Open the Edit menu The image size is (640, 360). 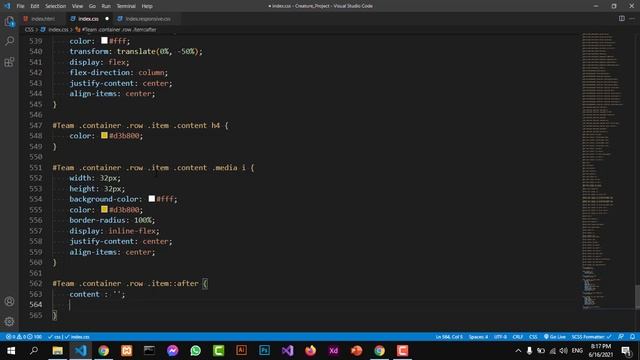pos(35,6)
